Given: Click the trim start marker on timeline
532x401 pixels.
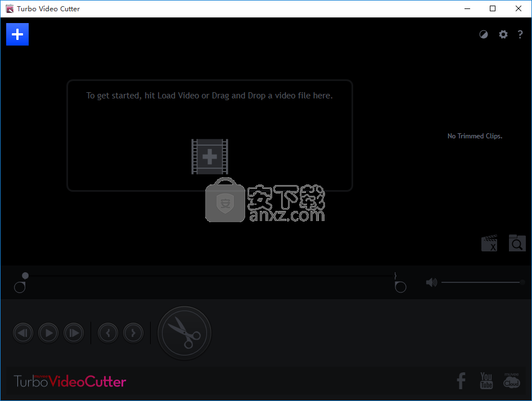Looking at the screenshot, I should (20, 287).
